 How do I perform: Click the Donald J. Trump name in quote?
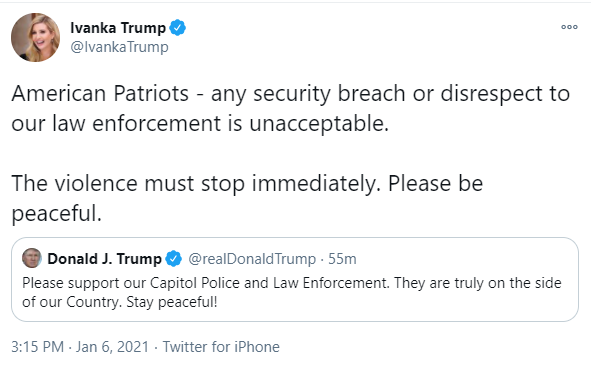[104, 259]
